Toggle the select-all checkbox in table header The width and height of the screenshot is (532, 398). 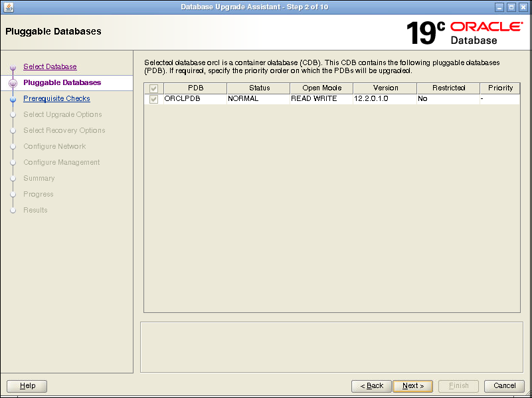pyautogui.click(x=154, y=88)
